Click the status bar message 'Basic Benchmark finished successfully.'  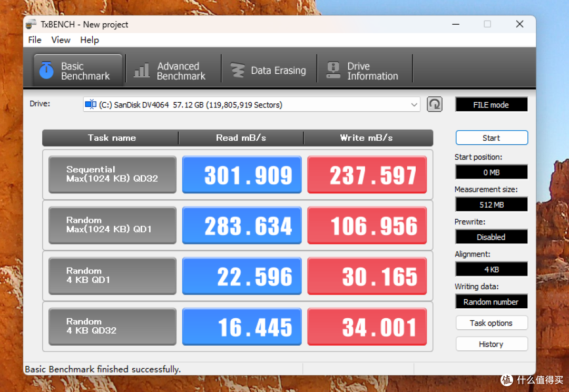click(103, 369)
